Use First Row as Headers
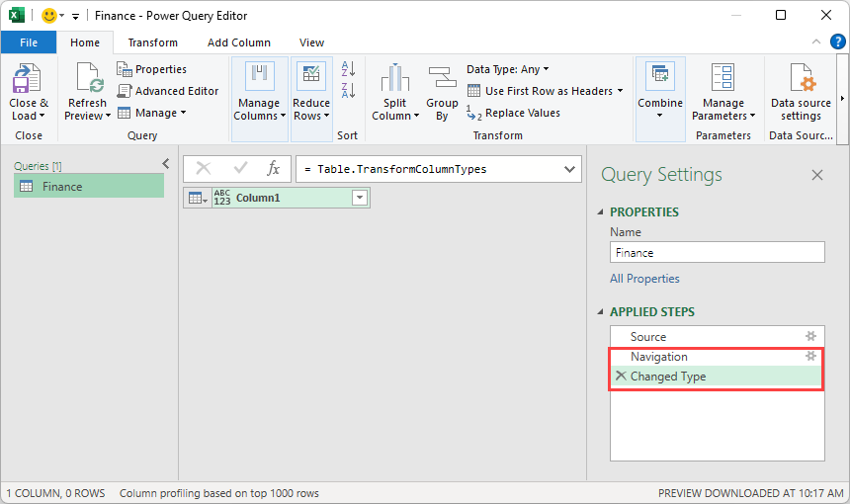The width and height of the screenshot is (850, 504). tap(545, 91)
